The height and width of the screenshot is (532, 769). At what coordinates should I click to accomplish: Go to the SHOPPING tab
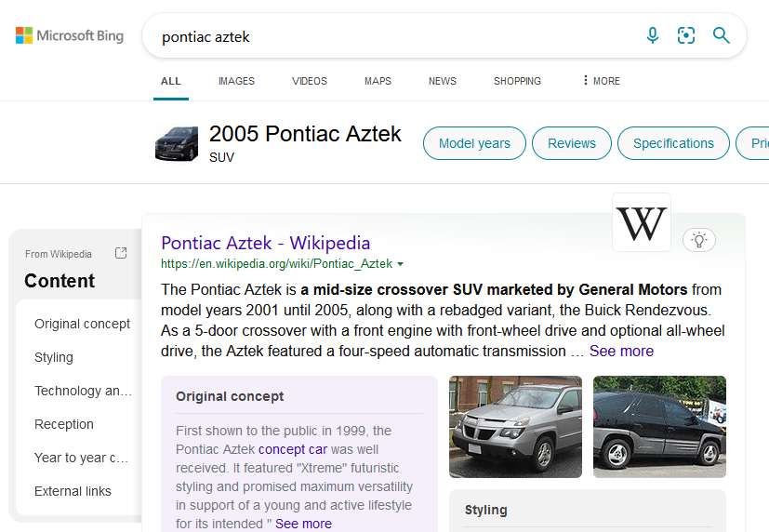517,81
